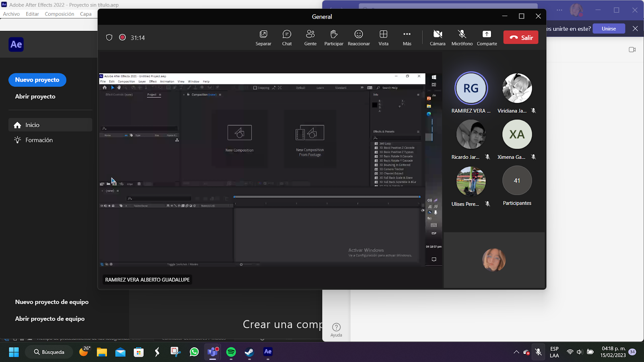Open the Reaccionar emoji menu

click(x=359, y=38)
